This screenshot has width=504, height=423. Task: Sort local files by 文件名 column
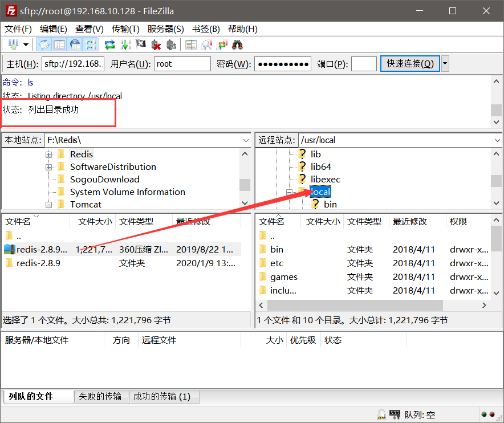[36, 221]
